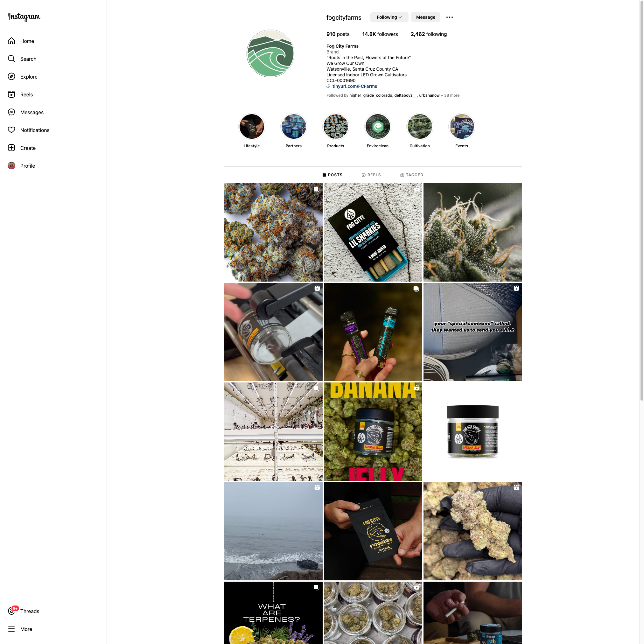This screenshot has height=644, width=644.
Task: Click the Message button
Action: click(426, 17)
